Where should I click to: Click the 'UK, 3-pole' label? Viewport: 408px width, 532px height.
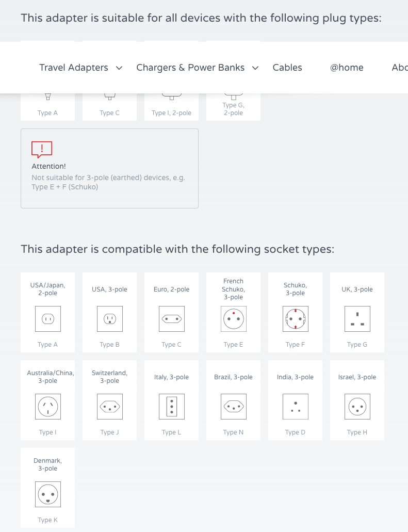pos(357,289)
